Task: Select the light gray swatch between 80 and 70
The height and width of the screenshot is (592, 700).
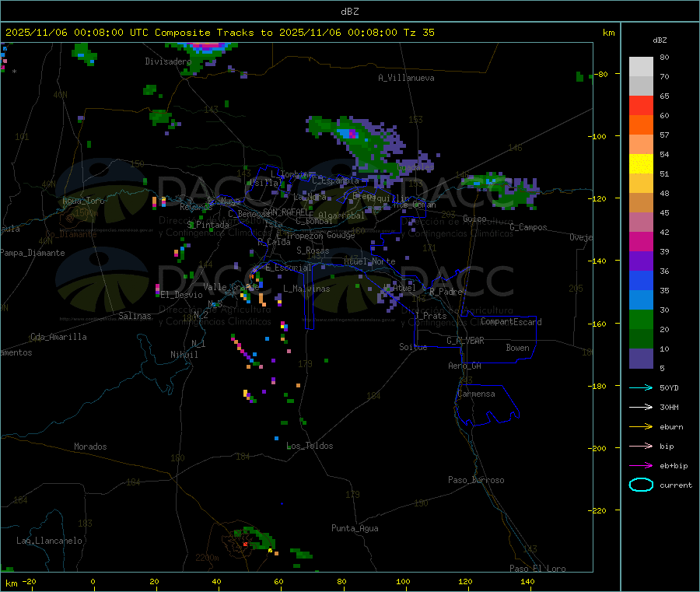Action: 641,67
